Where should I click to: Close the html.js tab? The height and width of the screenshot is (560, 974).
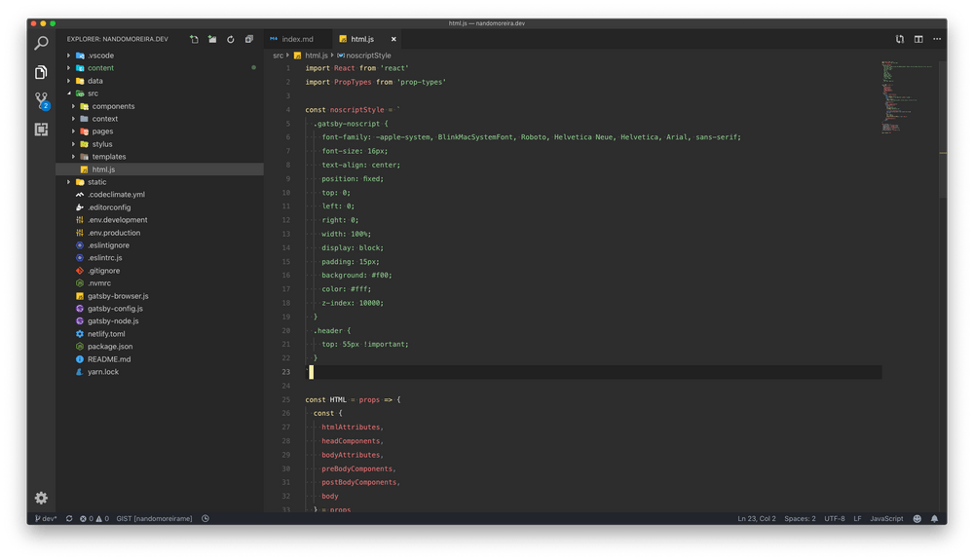[x=393, y=39]
